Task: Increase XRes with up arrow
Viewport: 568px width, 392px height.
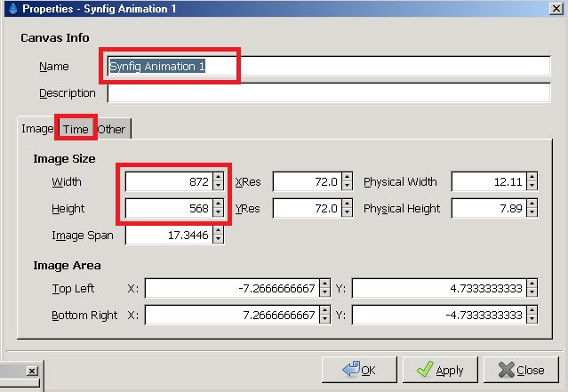Action: tap(347, 177)
